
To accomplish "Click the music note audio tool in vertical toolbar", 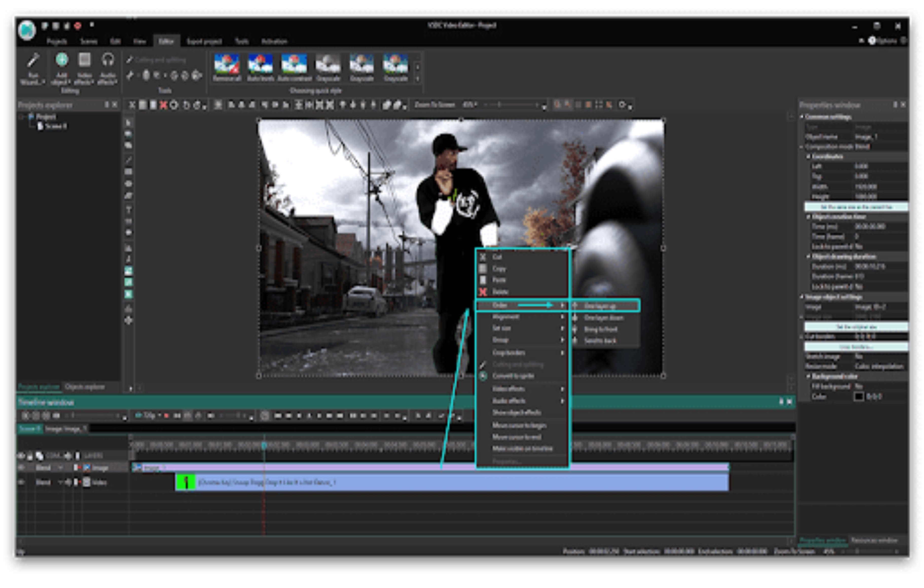I will 129,259.
